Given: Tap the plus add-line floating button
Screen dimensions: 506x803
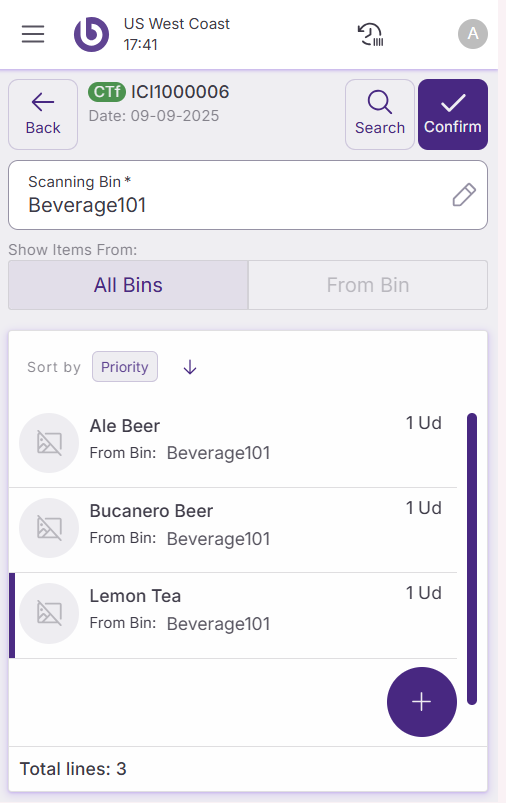Looking at the screenshot, I should pos(421,702).
